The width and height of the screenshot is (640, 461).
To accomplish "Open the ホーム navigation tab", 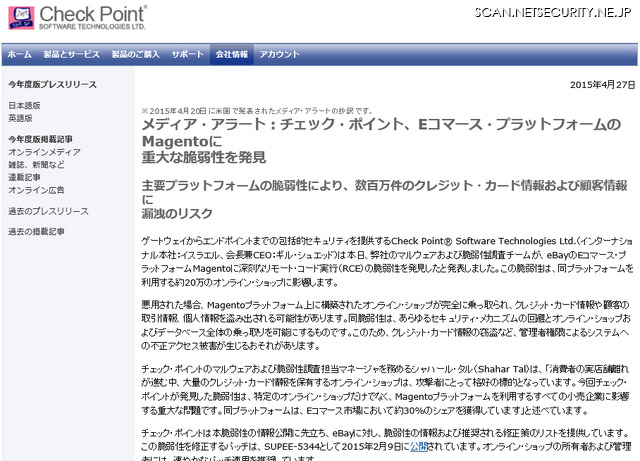I will (x=19, y=54).
